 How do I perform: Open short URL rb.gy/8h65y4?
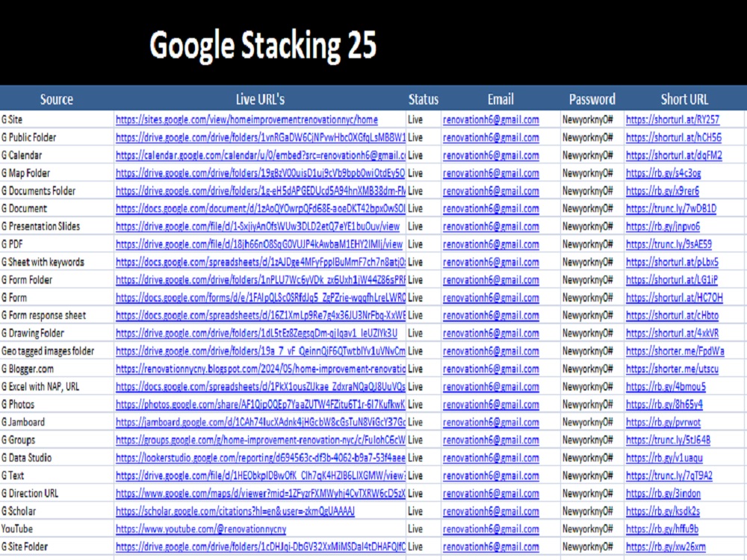[665, 404]
